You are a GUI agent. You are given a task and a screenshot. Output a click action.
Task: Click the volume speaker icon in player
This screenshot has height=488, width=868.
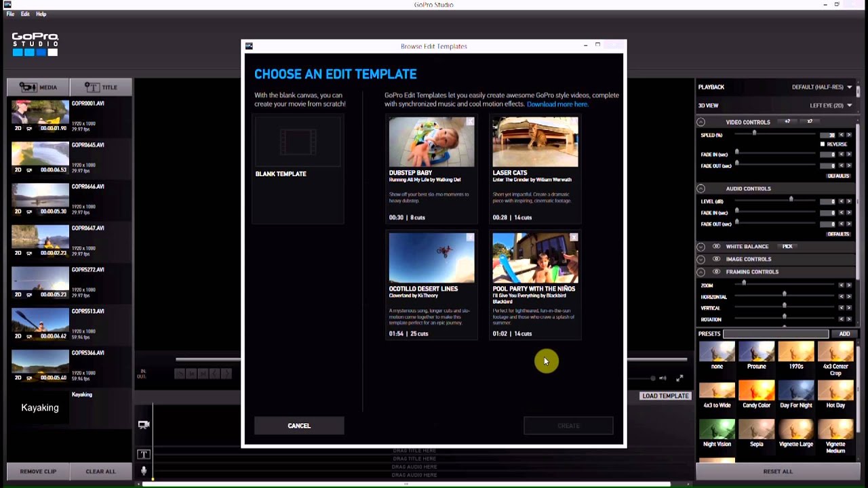(663, 378)
